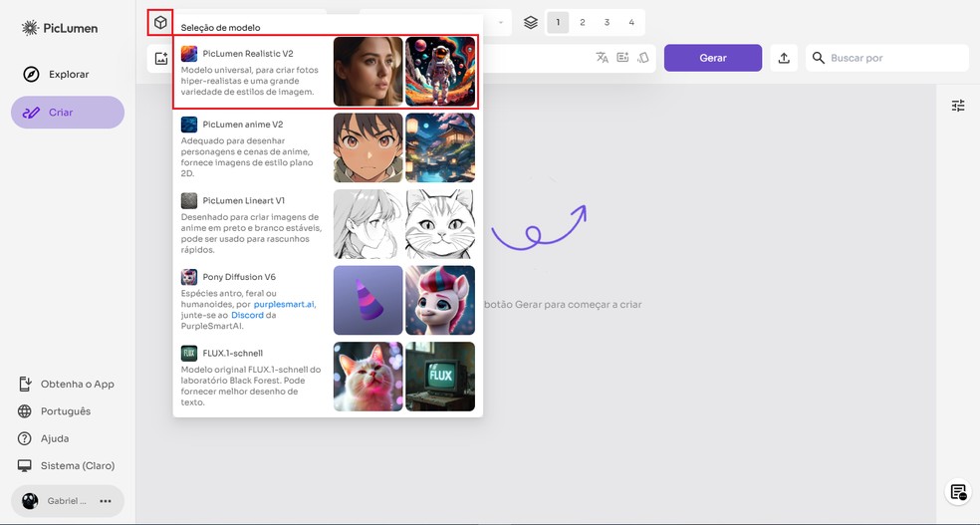Click the random prompt dice icon
Screen dimensions: 980x525
click(x=643, y=58)
